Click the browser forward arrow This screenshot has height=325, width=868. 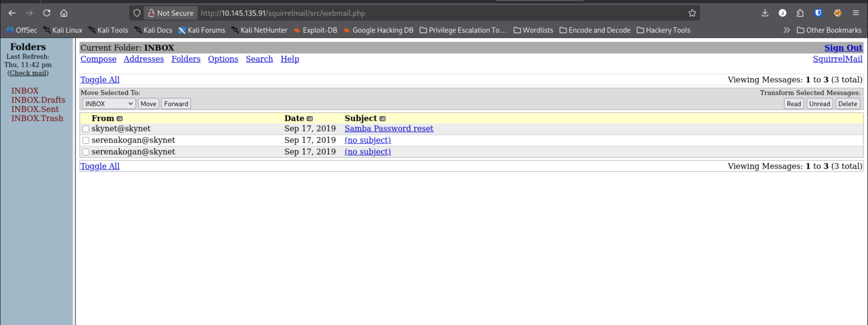tap(30, 13)
